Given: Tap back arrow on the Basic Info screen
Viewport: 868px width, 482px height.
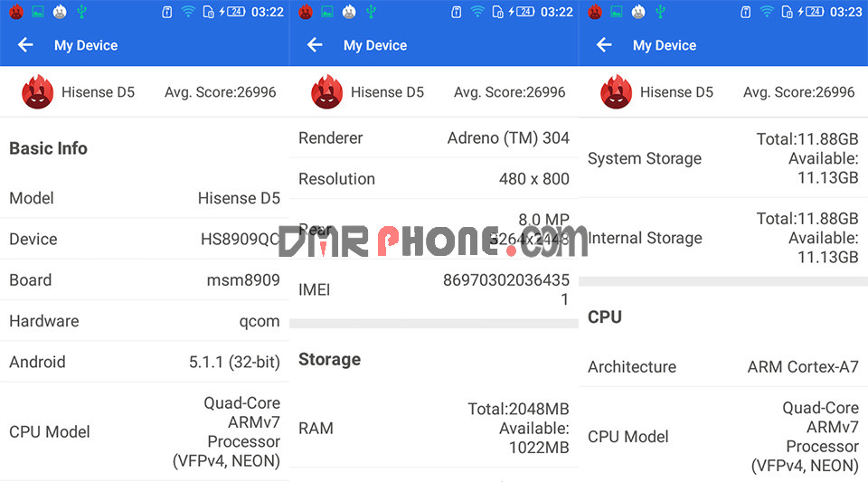Looking at the screenshot, I should (25, 45).
